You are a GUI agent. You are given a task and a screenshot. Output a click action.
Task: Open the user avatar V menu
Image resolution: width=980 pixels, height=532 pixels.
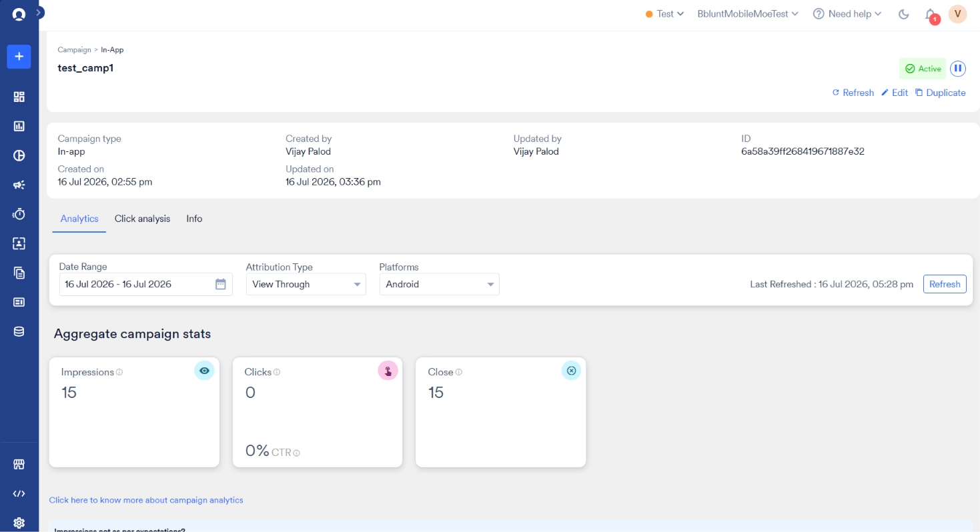pos(957,14)
